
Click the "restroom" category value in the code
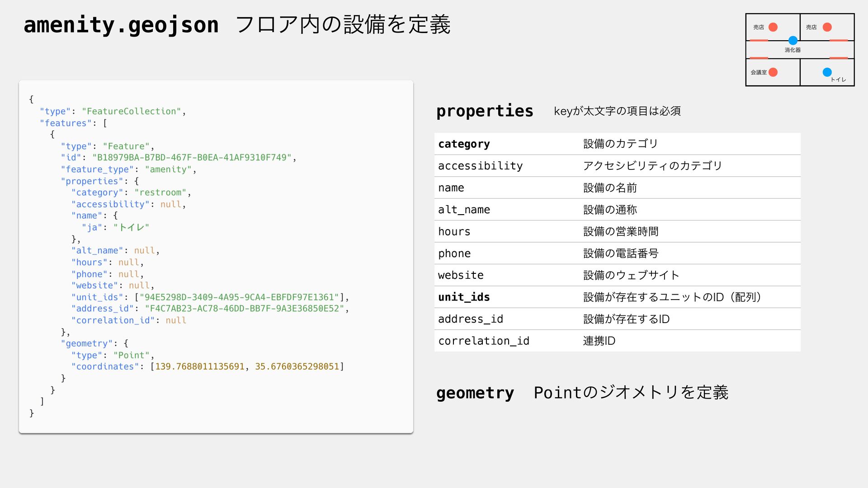(160, 192)
